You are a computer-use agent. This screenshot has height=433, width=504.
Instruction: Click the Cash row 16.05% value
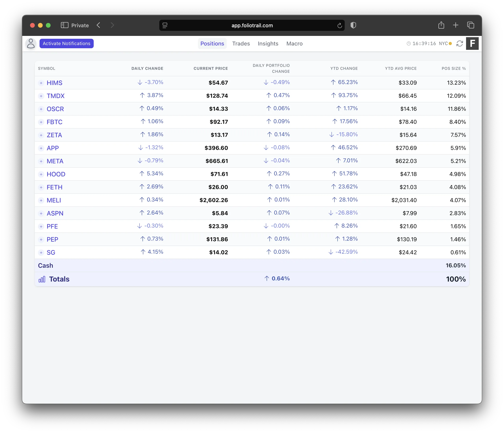[x=456, y=266]
